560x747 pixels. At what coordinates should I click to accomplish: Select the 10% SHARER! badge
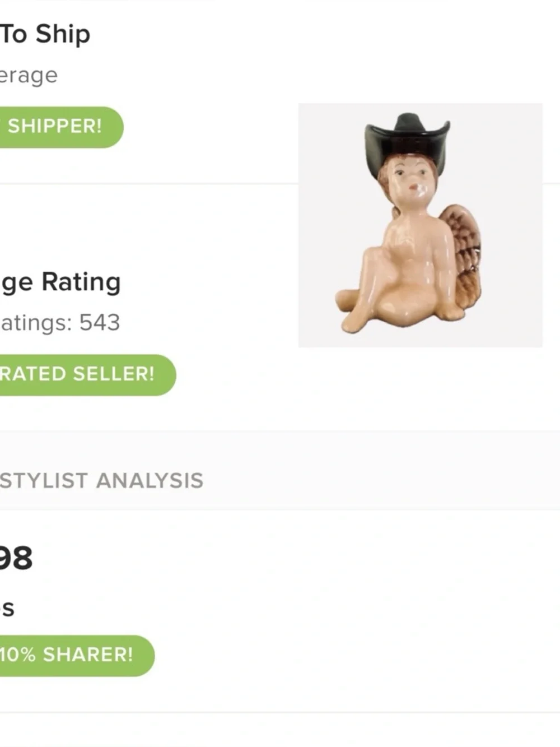point(70,655)
